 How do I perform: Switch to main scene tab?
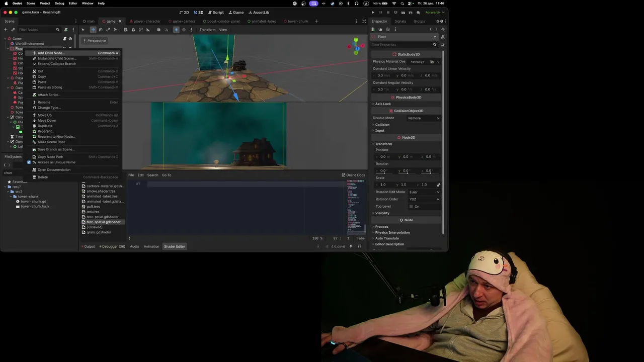(89, 21)
